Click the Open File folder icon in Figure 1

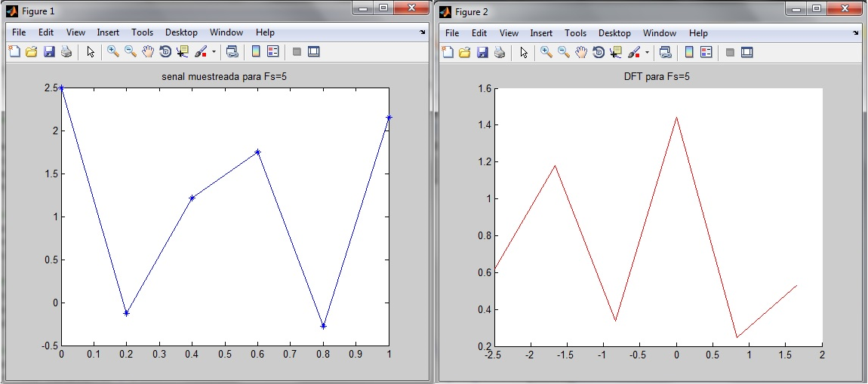click(32, 52)
